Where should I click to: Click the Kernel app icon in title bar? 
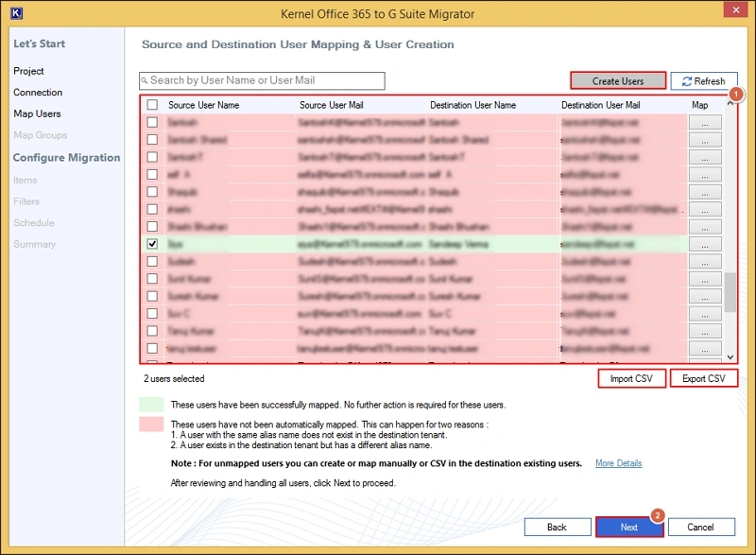click(x=13, y=13)
